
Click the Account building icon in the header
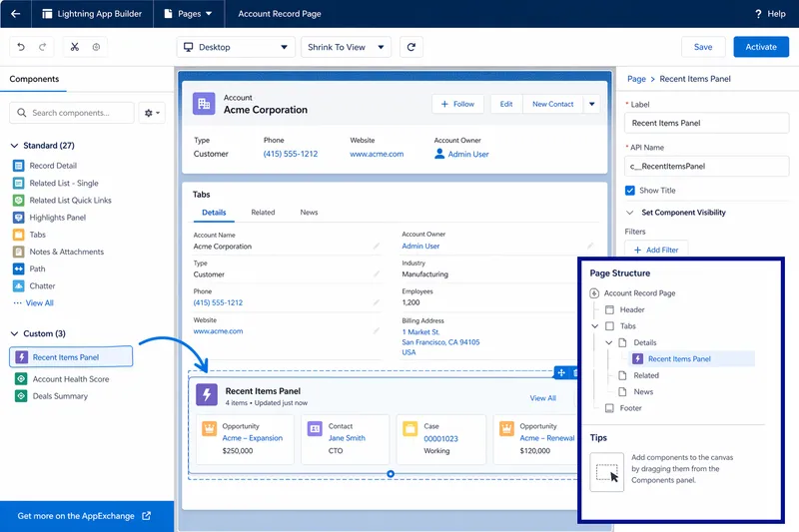click(204, 104)
